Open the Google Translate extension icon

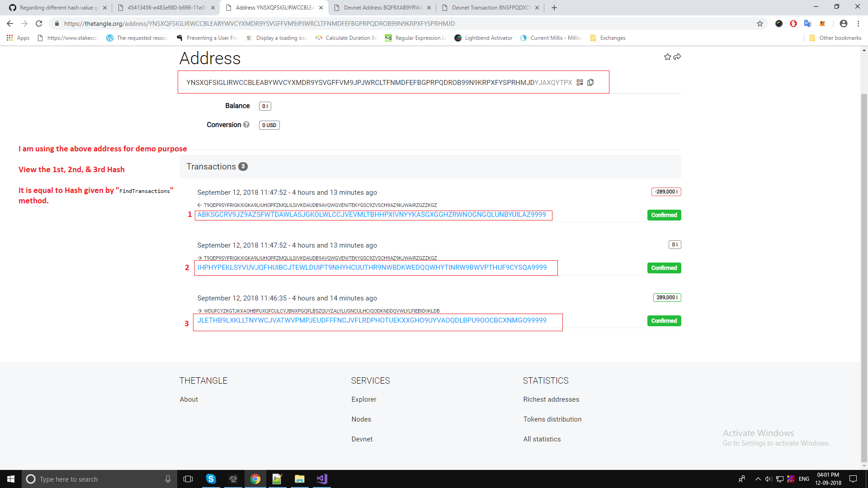pyautogui.click(x=808, y=23)
